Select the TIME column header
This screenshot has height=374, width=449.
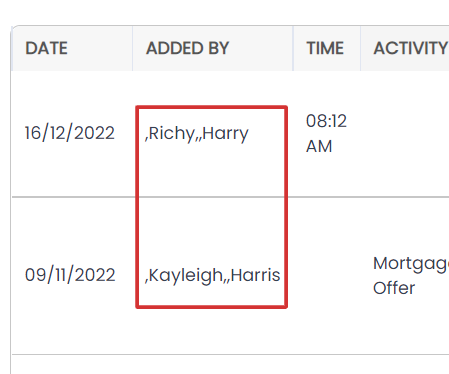click(325, 48)
